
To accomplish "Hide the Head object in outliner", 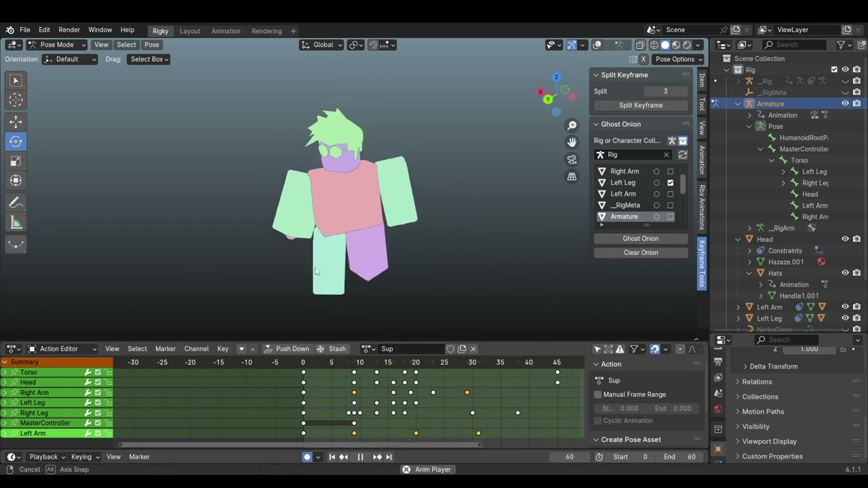I will tap(845, 239).
